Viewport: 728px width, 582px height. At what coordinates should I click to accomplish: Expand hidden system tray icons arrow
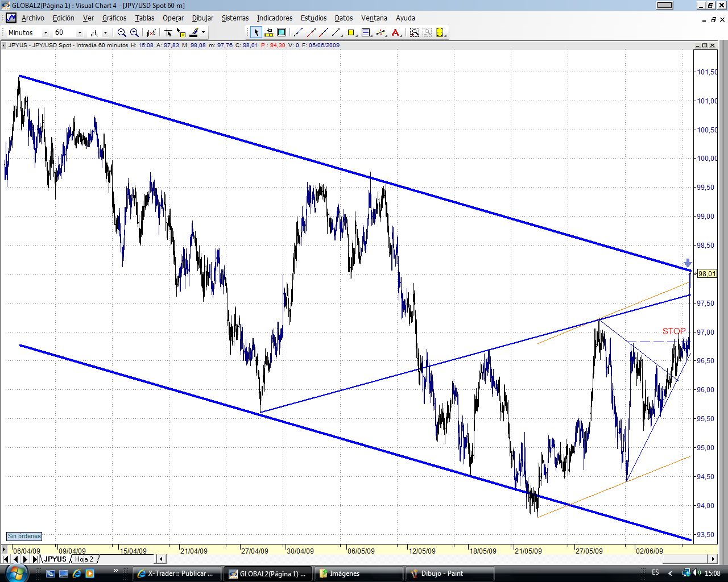(670, 573)
